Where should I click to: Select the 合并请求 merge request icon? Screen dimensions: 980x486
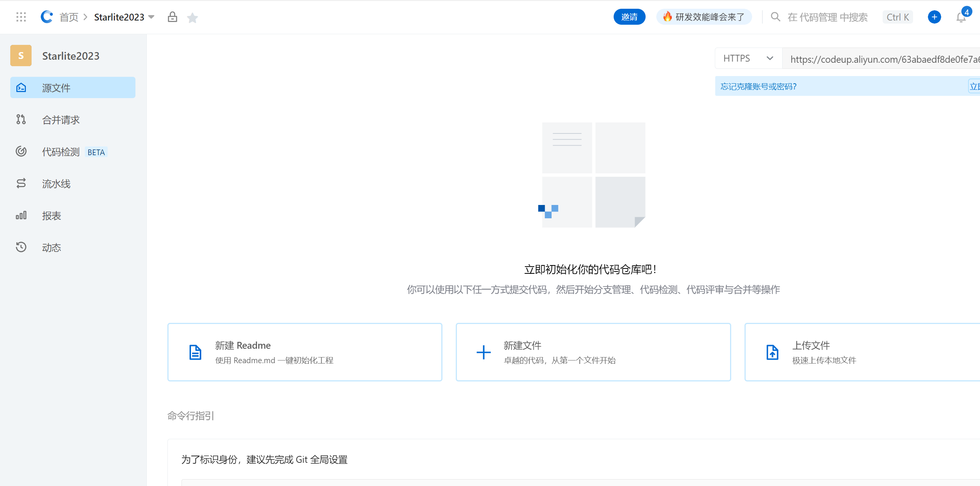pos(21,119)
